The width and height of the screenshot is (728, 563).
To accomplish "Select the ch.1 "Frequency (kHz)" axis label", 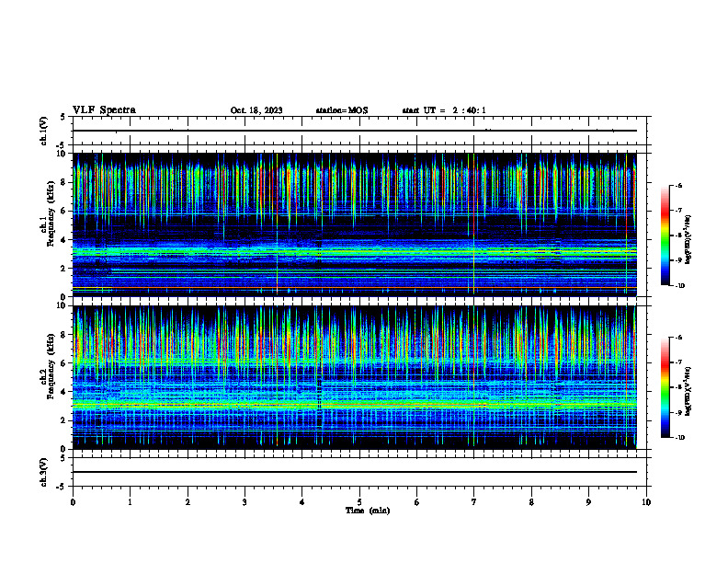I will coord(51,213).
